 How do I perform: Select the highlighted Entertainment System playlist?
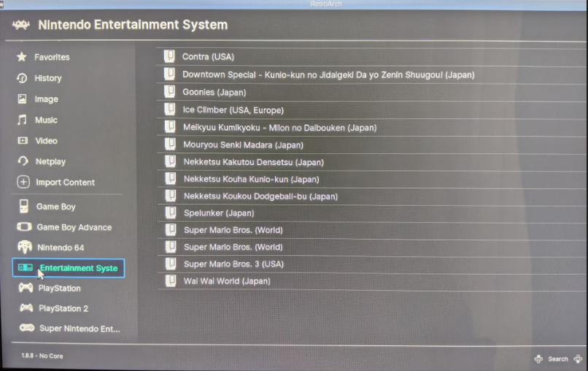[69, 268]
